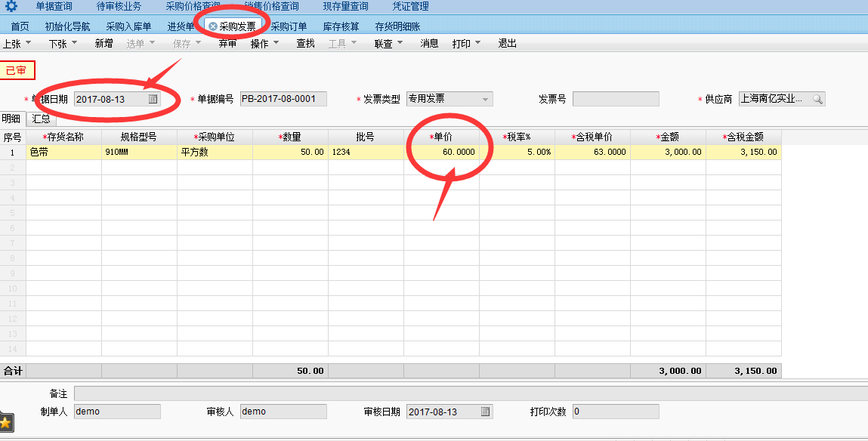Click into the 发票号 input field
Image resolution: width=868 pixels, height=441 pixels.
pyautogui.click(x=615, y=99)
